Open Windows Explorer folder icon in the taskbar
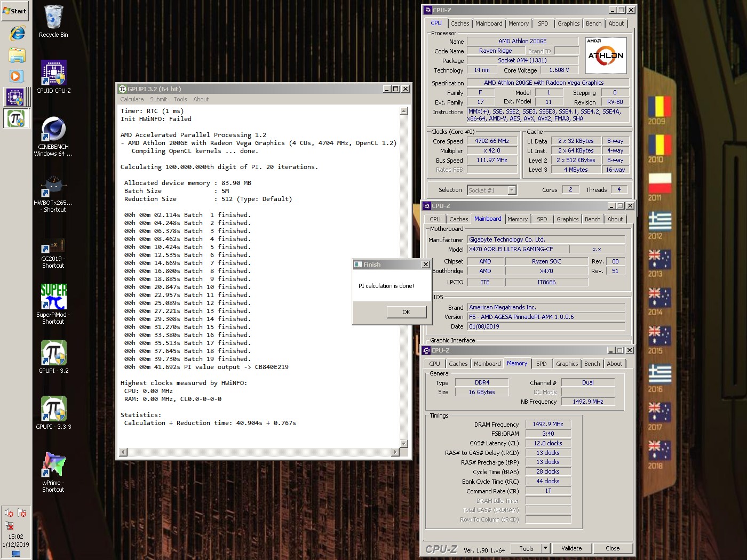This screenshot has width=747, height=560. (x=17, y=55)
